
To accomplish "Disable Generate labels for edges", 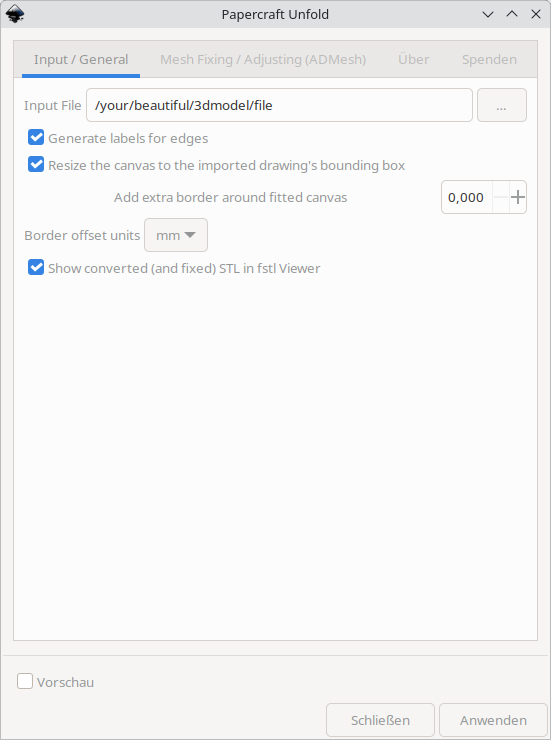I will pyautogui.click(x=36, y=138).
